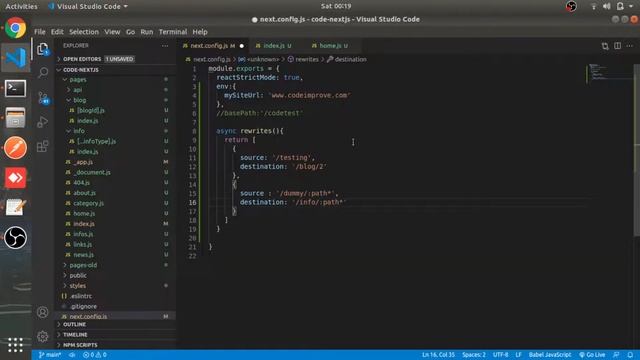Screen dimensions: 640x360
Task: Change indentation via Spaces: 2
Action: point(473,355)
